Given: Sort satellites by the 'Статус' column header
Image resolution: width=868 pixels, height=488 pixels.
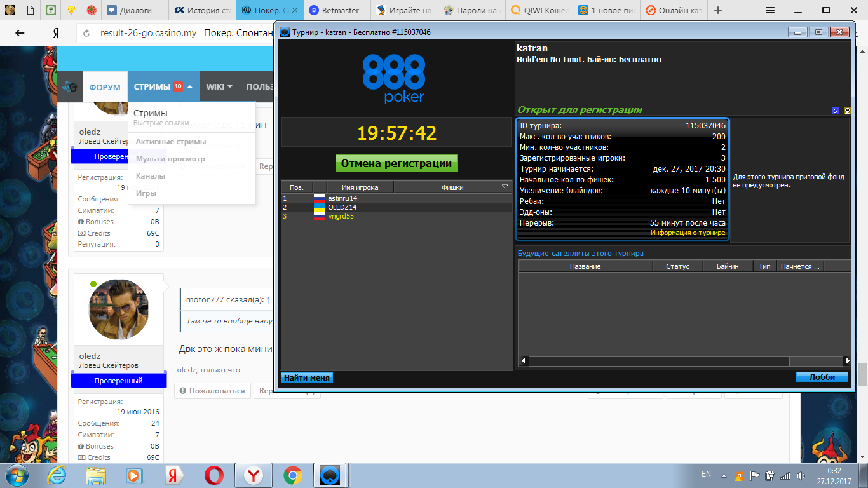Looking at the screenshot, I should 677,266.
